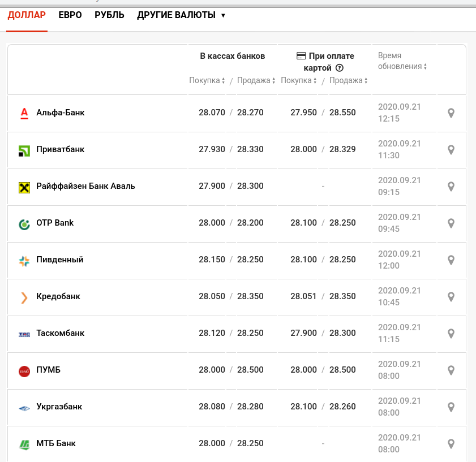Sort by card payment 'Продажа' column

point(348,80)
